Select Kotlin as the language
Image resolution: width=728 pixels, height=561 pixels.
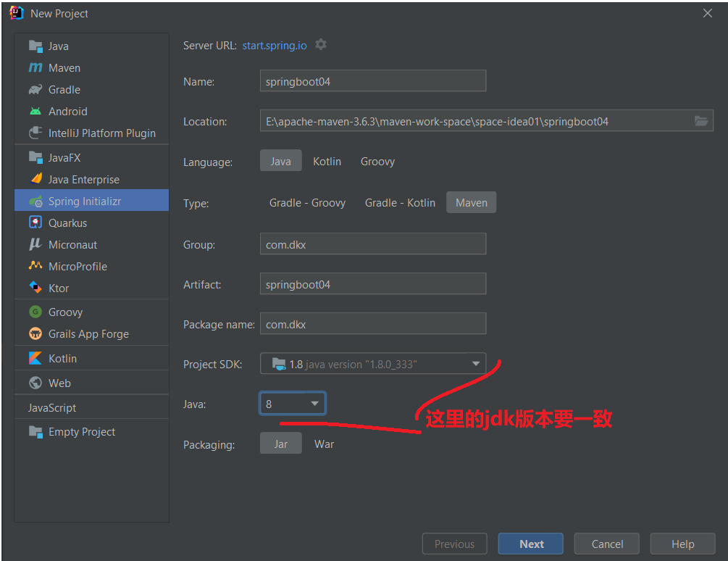[x=327, y=161]
